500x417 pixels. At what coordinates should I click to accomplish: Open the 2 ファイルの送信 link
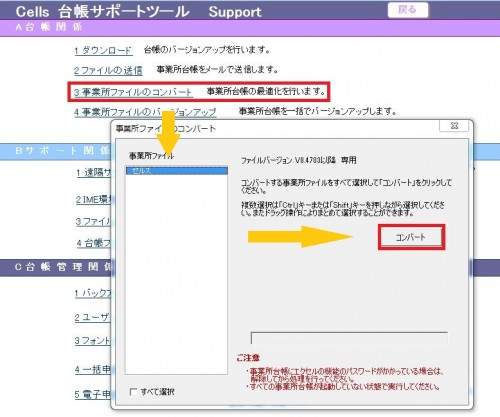pos(108,71)
